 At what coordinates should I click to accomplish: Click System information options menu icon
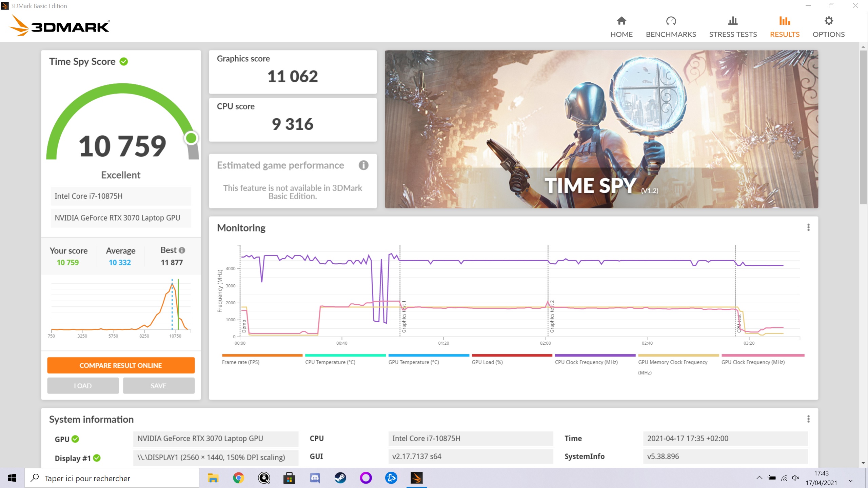(808, 419)
